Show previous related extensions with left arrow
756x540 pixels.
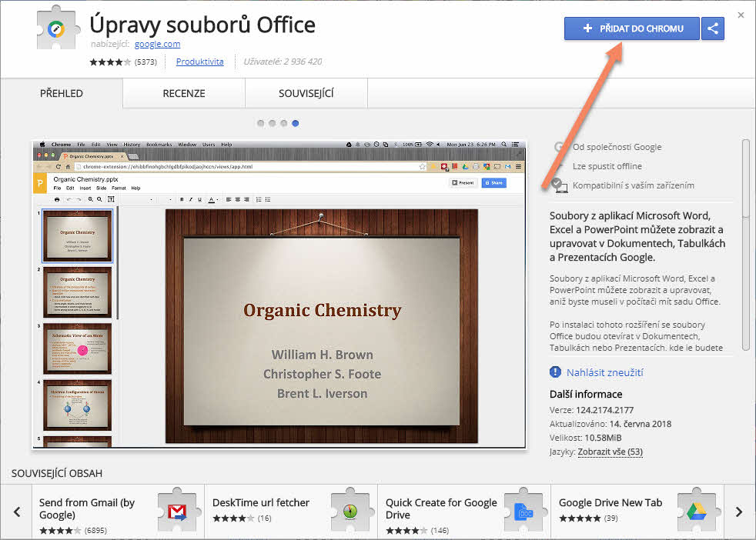click(17, 512)
